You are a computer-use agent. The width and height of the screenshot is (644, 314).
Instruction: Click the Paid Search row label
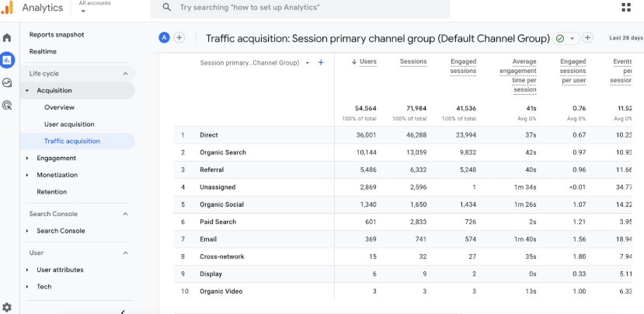coord(218,222)
